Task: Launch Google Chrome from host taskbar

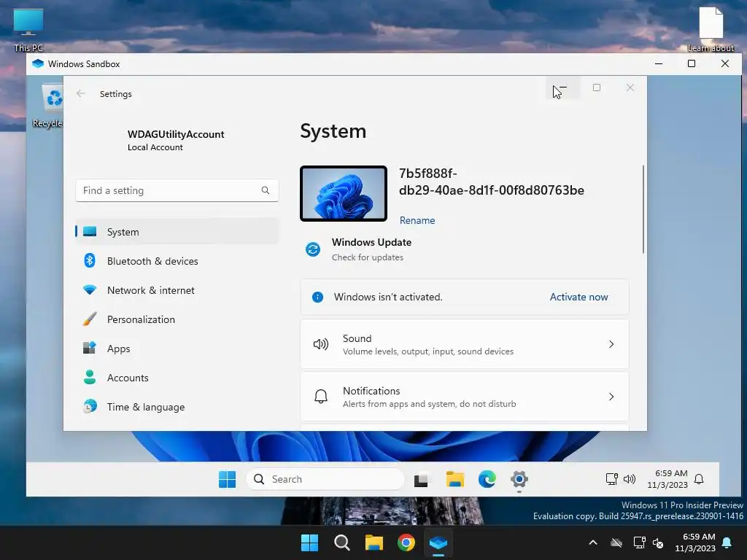Action: (x=406, y=542)
